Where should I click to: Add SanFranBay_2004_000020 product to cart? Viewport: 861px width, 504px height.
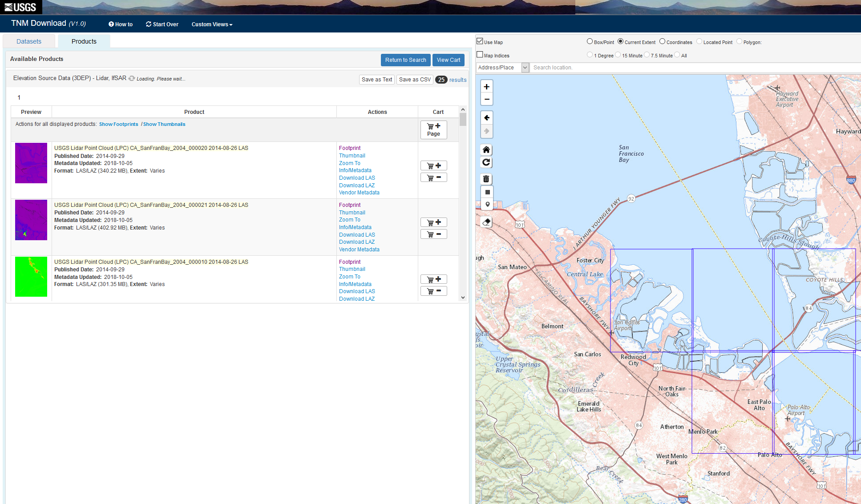(434, 165)
